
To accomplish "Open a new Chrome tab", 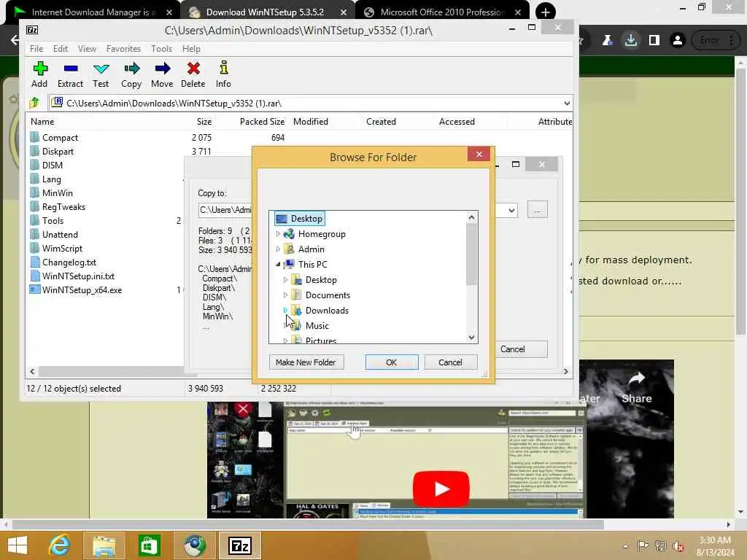I will coord(546,12).
